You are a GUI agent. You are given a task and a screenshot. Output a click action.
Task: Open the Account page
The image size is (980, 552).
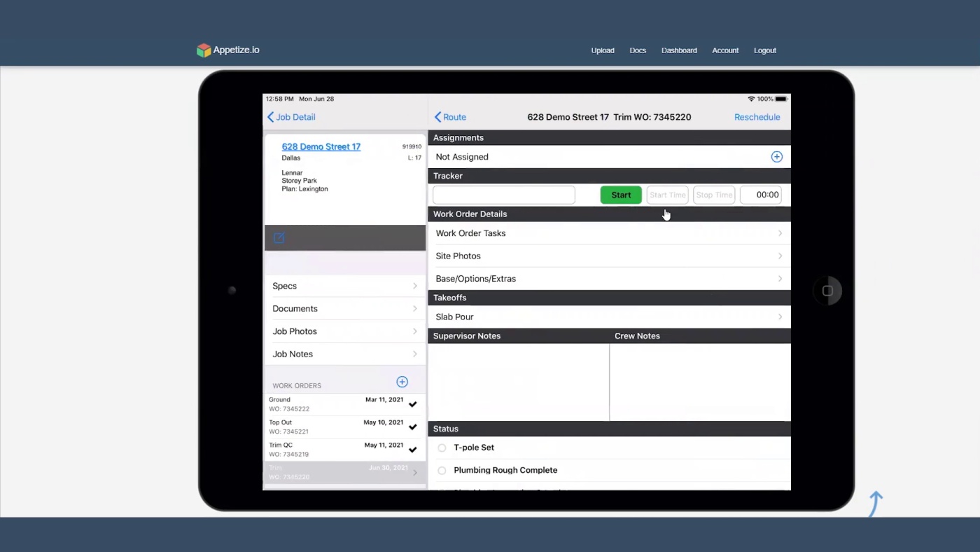coord(725,50)
